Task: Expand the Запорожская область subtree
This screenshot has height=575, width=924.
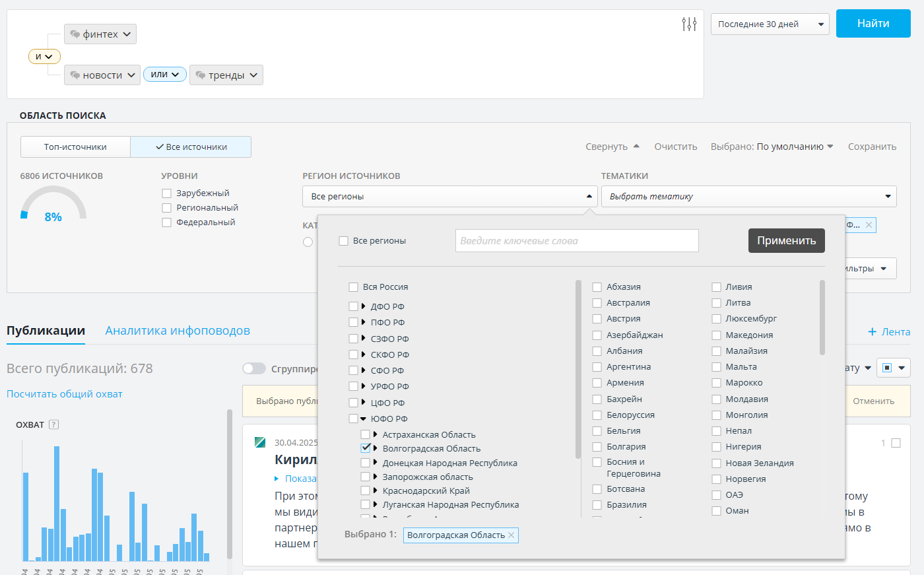Action: pyautogui.click(x=375, y=477)
